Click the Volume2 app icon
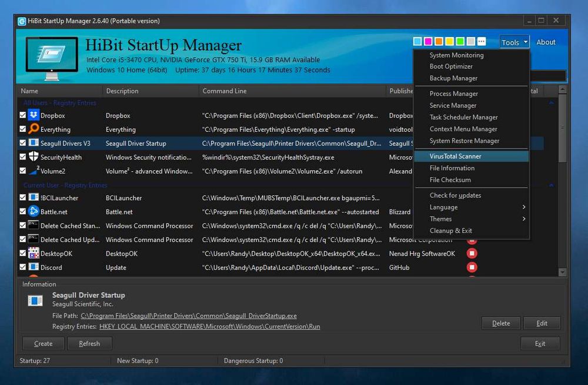Image resolution: width=588 pixels, height=385 pixels. [x=34, y=171]
